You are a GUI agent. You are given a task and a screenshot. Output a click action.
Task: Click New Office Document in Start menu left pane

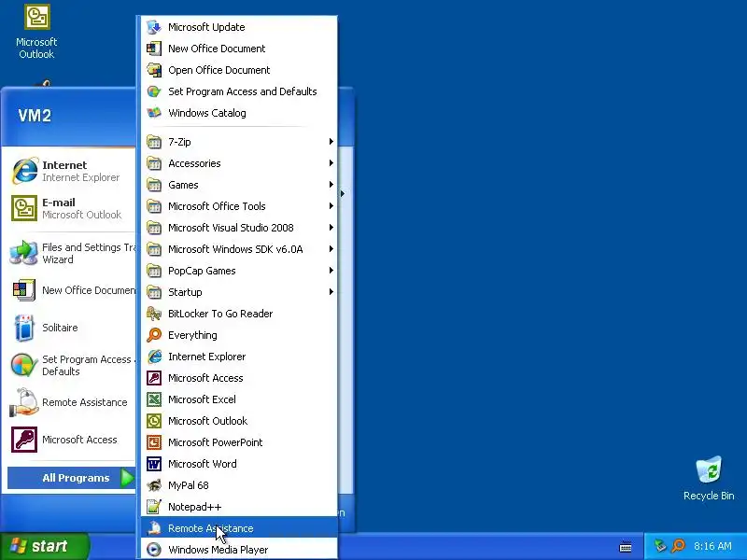72,290
